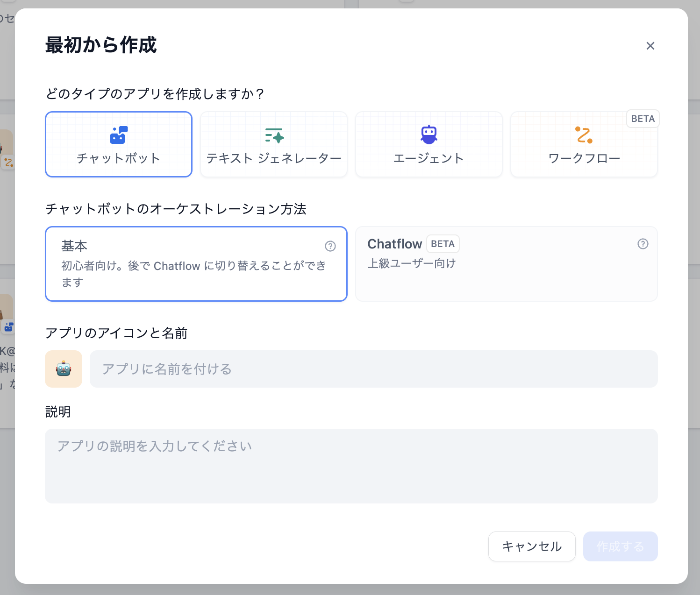Click the chatbot icon in チャットボット card

click(119, 135)
